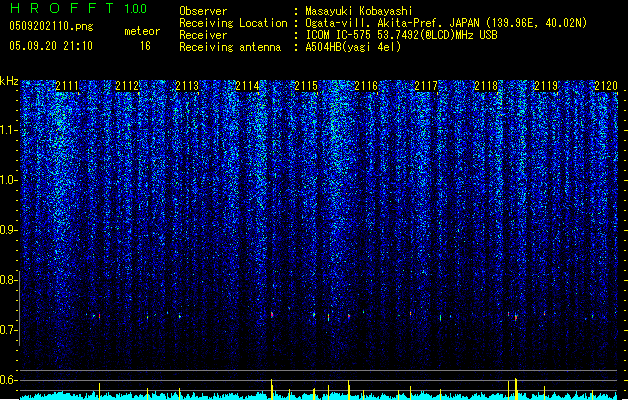Viewport: 629px width, 400px height.
Task: Select the file name 0509202110.png
Action: point(51,26)
